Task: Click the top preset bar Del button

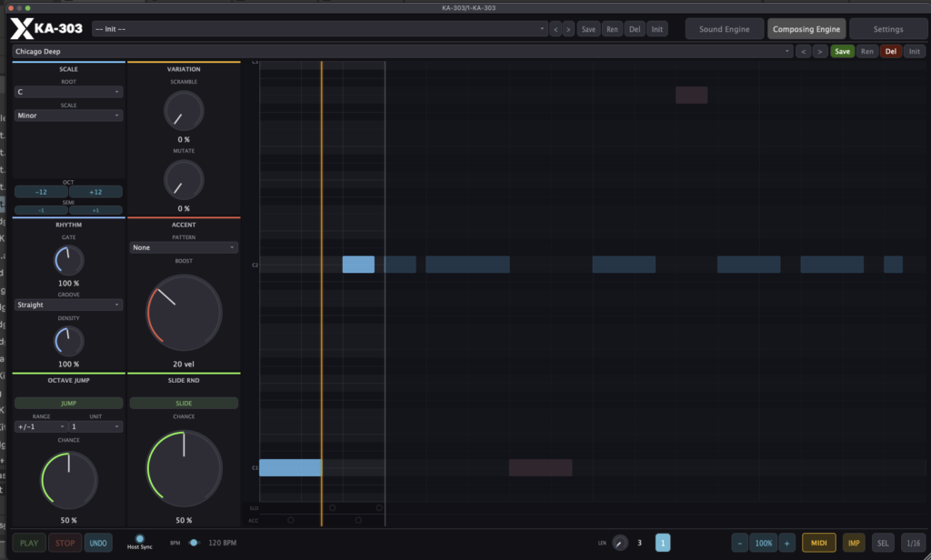Action: click(635, 28)
